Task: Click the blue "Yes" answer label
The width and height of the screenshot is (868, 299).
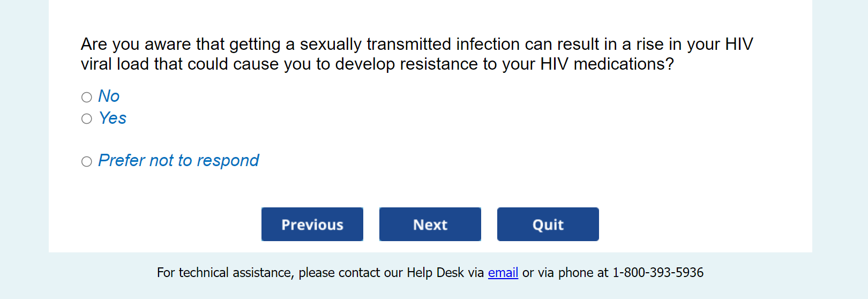Action: [113, 118]
